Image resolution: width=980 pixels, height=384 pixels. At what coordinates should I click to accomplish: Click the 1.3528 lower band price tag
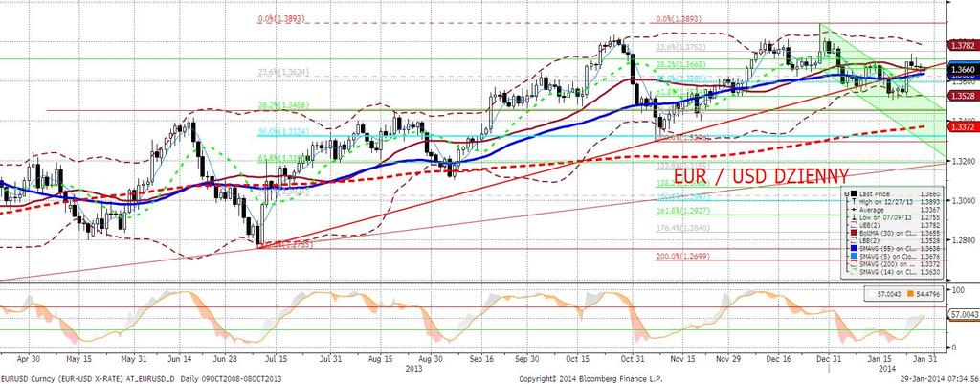pos(961,96)
